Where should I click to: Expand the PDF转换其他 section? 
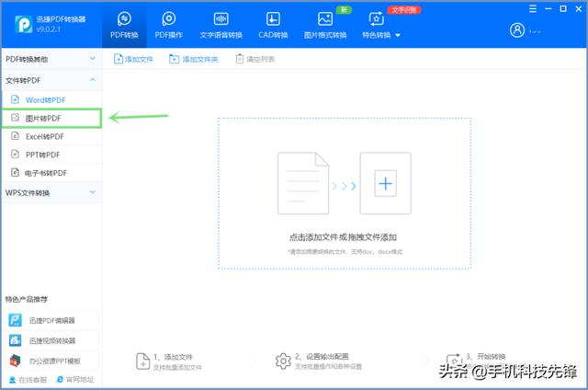pos(51,59)
